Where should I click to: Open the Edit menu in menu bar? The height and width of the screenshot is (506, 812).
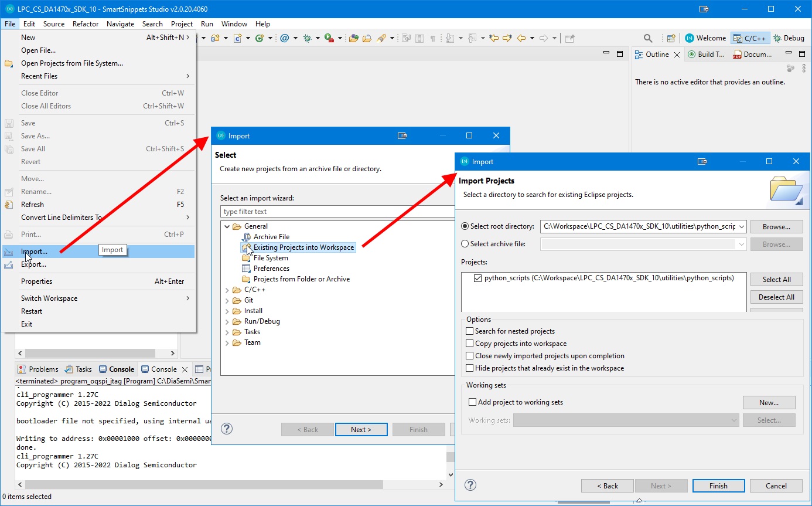[x=29, y=24]
